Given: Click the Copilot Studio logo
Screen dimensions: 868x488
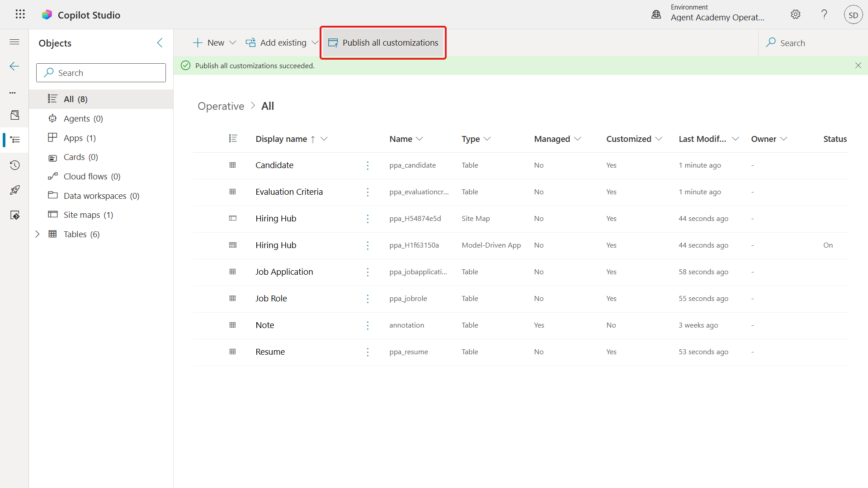Looking at the screenshot, I should coord(47,15).
